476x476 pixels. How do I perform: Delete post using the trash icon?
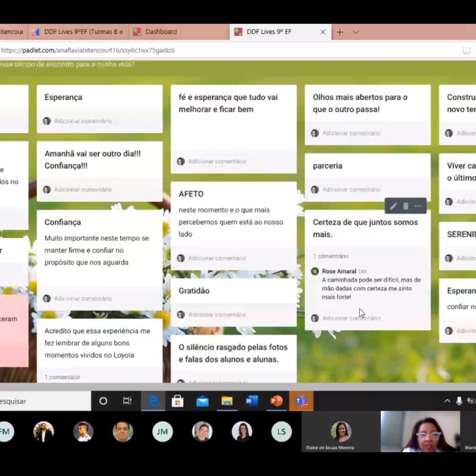pos(406,206)
